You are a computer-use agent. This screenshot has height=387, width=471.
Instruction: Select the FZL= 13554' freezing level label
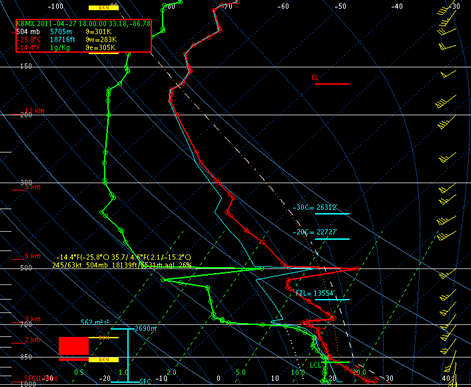315,293
